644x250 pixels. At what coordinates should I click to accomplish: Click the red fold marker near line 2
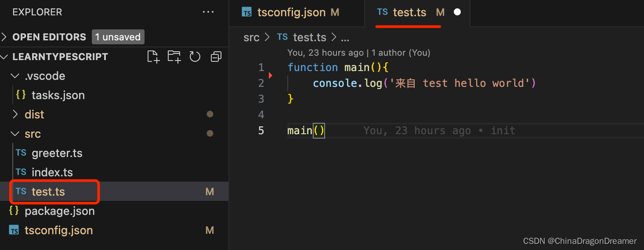tap(270, 75)
